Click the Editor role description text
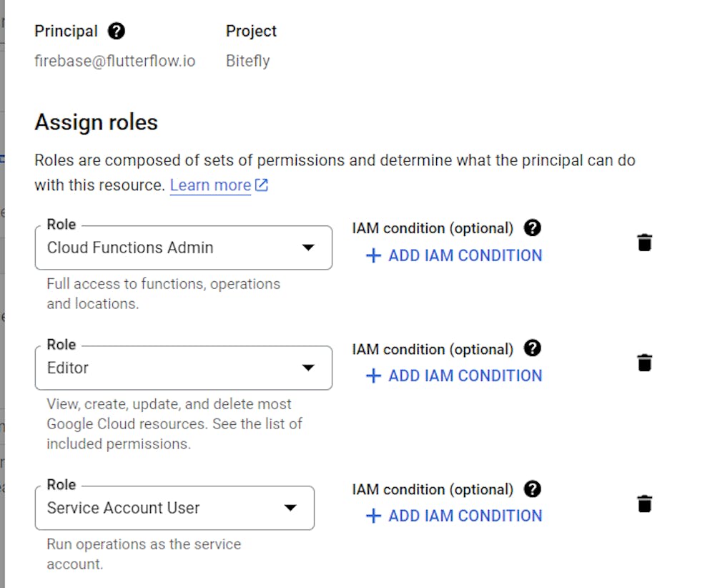The width and height of the screenshot is (715, 588). pos(174,423)
